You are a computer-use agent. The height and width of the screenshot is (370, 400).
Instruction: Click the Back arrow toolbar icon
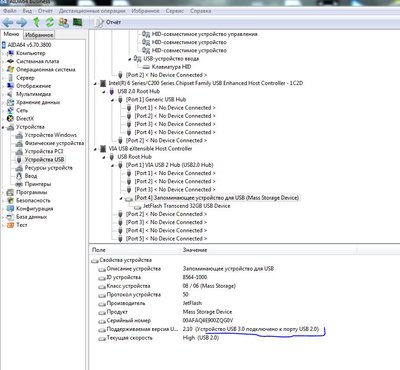tap(8, 23)
